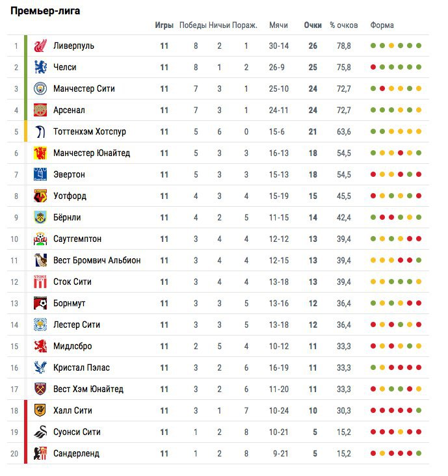Click the Arsenal club crest icon
Image resolution: width=448 pixels, height=476 pixels.
40,110
